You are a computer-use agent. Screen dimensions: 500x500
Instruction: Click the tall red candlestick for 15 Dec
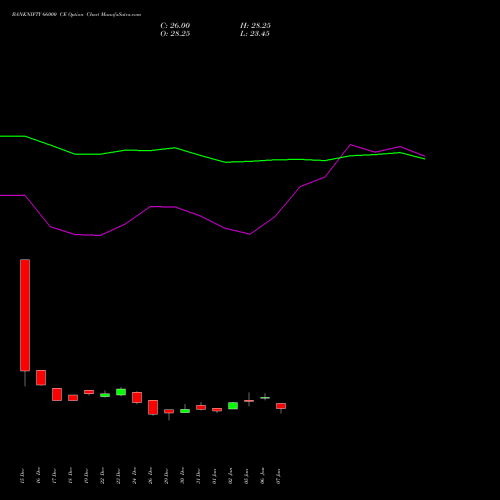click(25, 315)
